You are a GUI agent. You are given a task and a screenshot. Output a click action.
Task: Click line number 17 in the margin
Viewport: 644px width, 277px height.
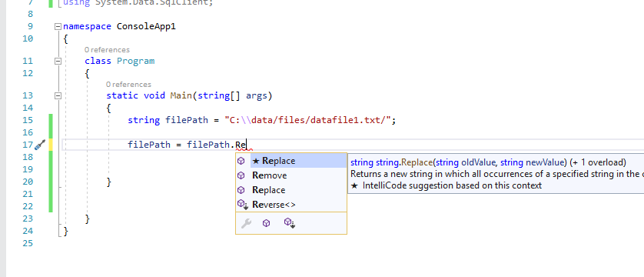point(27,145)
